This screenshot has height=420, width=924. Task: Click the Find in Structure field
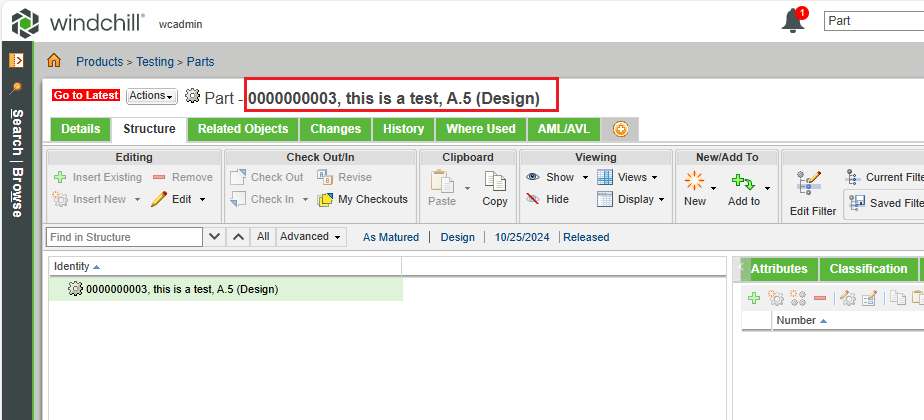coord(124,237)
